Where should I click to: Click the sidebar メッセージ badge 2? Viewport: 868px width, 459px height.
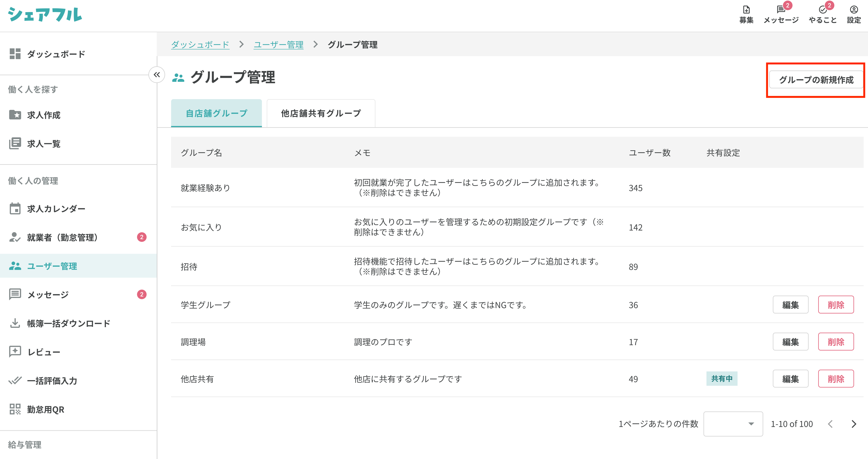click(x=142, y=294)
